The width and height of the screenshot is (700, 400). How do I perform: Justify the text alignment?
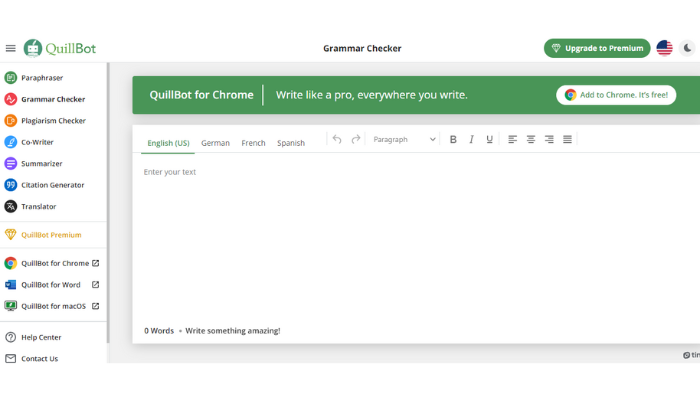(x=567, y=139)
